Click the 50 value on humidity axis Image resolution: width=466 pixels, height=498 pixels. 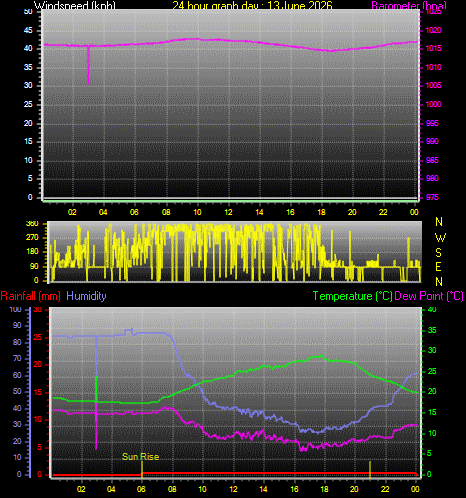[17, 391]
